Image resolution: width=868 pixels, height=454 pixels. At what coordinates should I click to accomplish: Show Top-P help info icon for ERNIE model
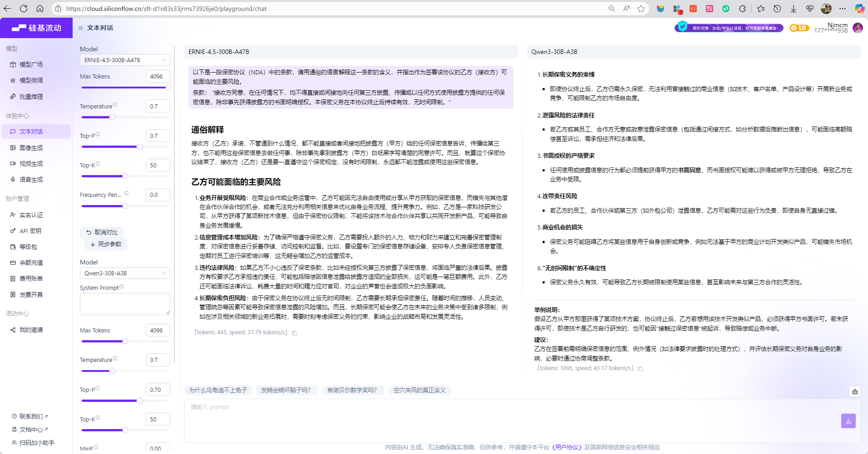coord(98,134)
